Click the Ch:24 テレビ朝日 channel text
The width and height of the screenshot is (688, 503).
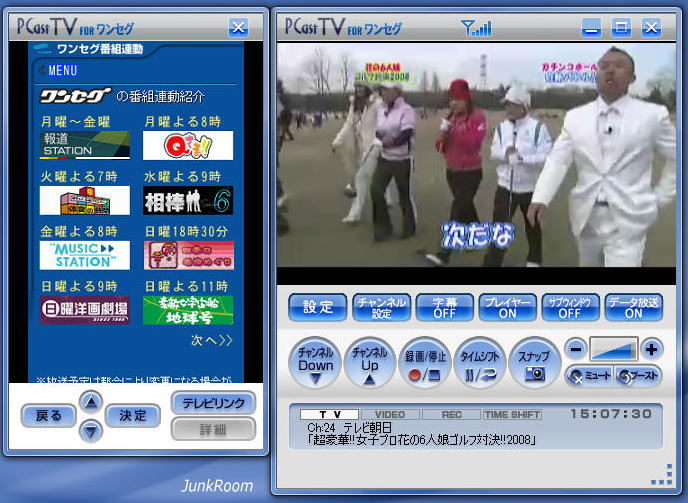pyautogui.click(x=350, y=428)
